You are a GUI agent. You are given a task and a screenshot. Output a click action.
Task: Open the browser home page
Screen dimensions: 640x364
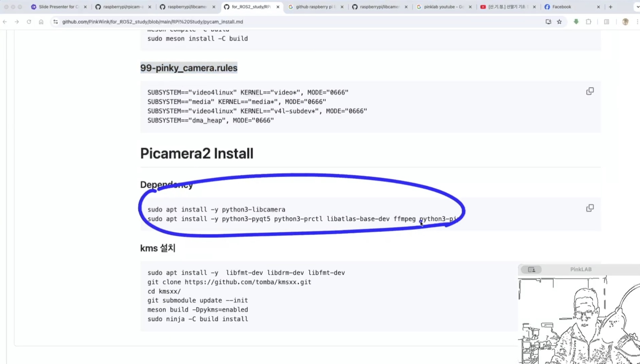tap(41, 22)
